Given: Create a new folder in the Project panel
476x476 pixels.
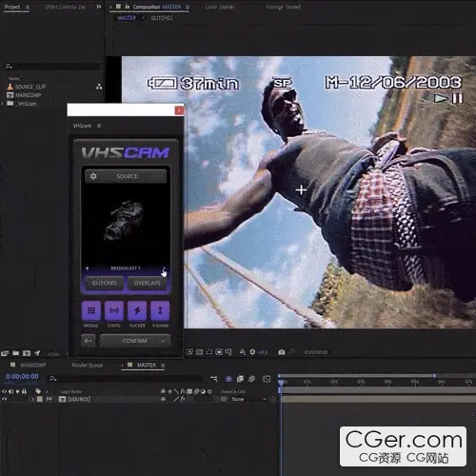Looking at the screenshot, I should [x=15, y=353].
